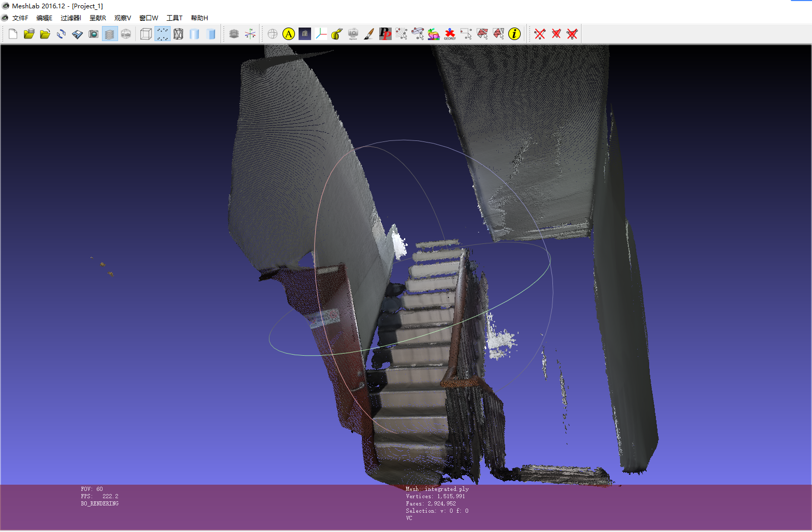The width and height of the screenshot is (812, 532).
Task: Open the 过滤器 Filters menu
Action: [70, 17]
